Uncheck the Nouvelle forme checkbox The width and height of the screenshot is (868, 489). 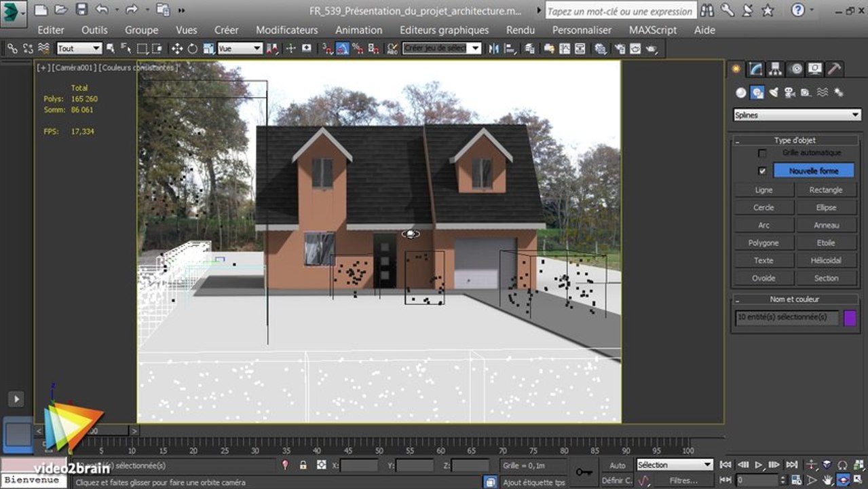[x=762, y=171]
